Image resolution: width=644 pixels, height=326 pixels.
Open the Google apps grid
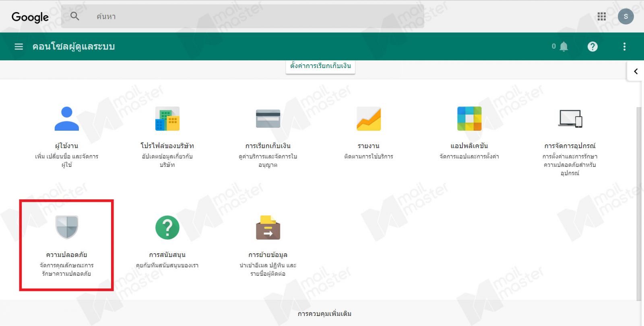pos(602,16)
